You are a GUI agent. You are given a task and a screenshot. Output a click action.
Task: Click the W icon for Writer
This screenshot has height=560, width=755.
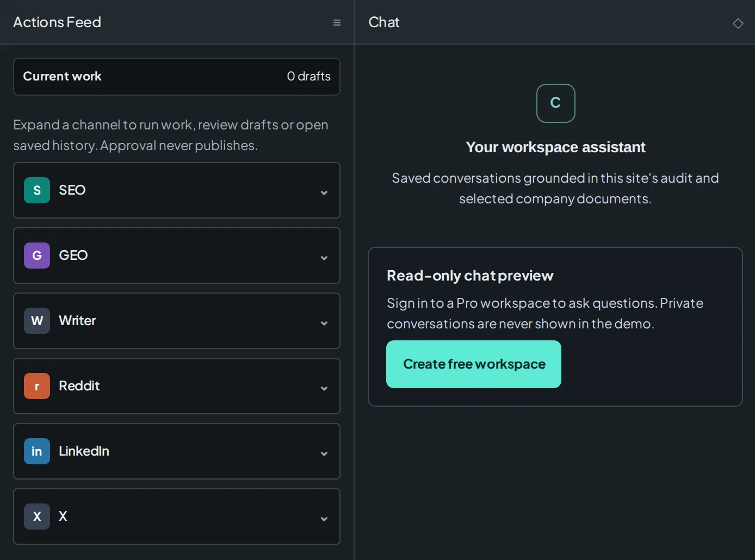pos(37,321)
